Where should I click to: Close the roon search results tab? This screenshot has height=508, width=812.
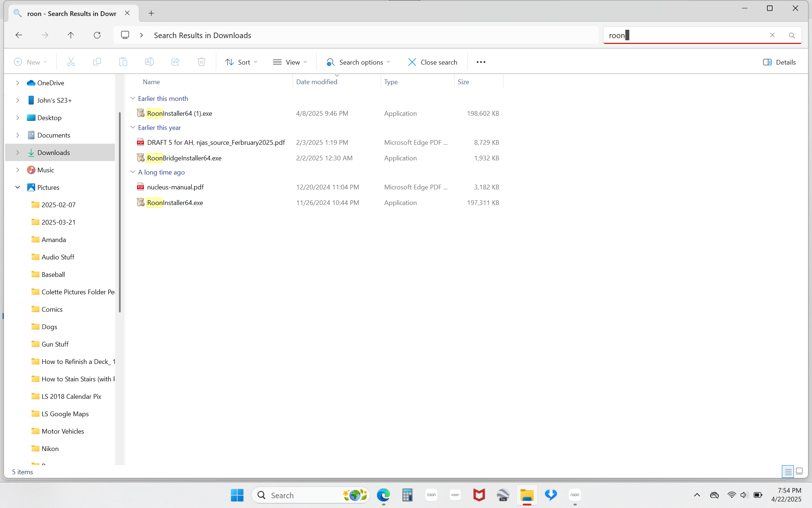click(x=127, y=13)
